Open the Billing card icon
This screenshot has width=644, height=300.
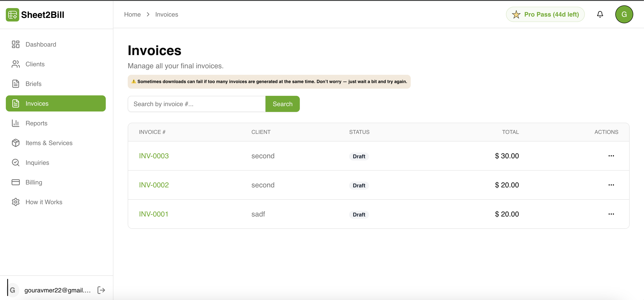[x=15, y=182]
